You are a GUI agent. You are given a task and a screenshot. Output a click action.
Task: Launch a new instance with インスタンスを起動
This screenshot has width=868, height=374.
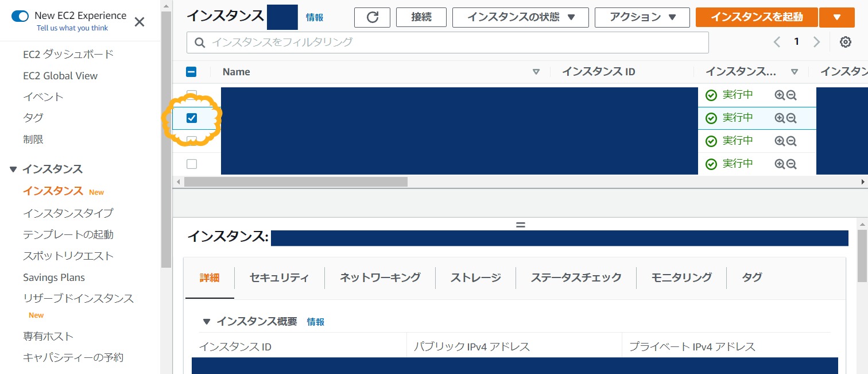(756, 17)
